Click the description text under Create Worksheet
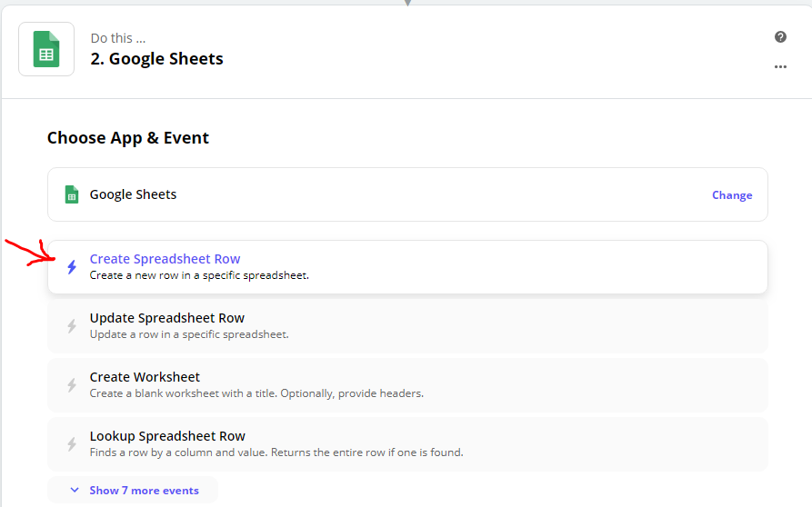Screen dimensions: 812x507 [256, 393]
